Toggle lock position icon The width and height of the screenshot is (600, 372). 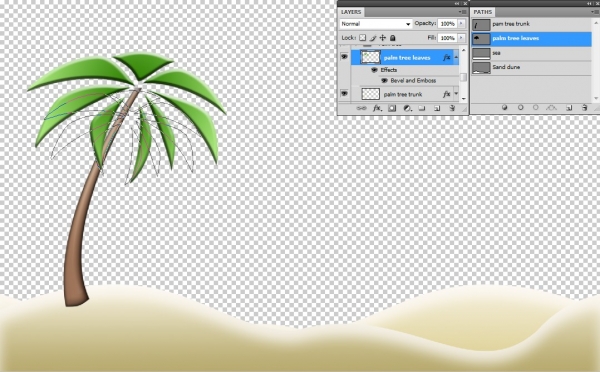383,38
